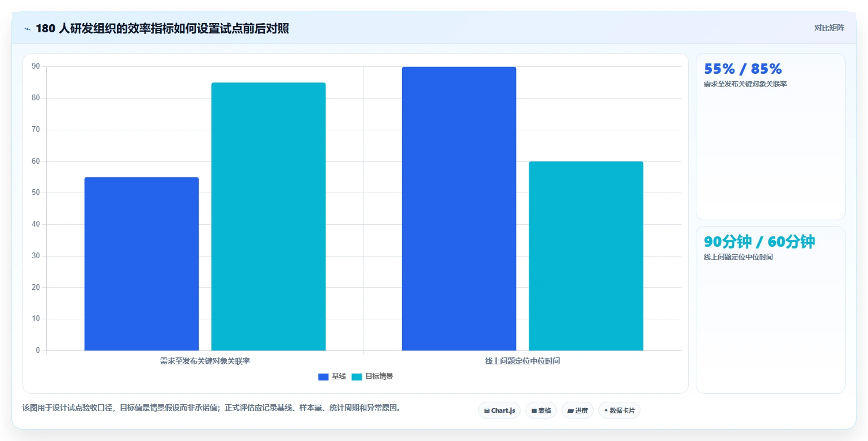The width and height of the screenshot is (868, 441).
Task: Click the cyan 目标情景 bar for 线上问题定位中位时间
Action: click(x=586, y=256)
